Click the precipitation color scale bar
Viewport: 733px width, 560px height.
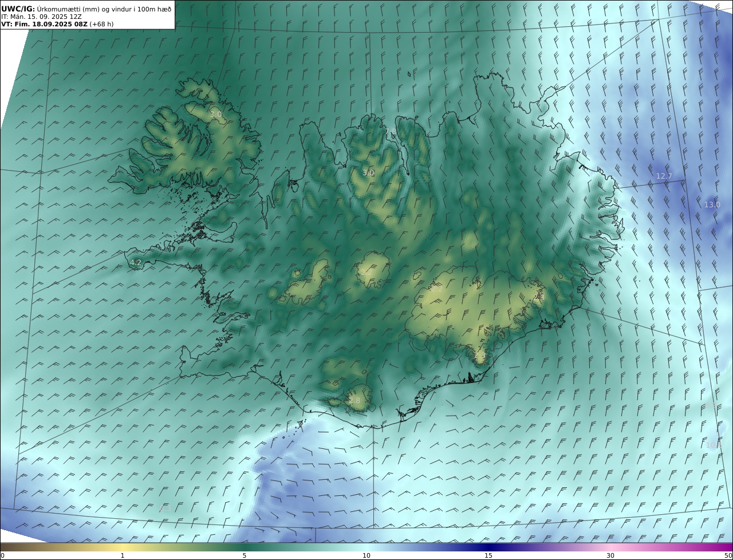(366, 547)
